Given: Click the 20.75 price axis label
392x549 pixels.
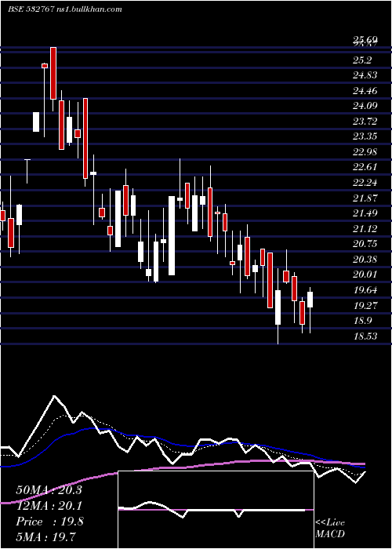Looking at the screenshot, I should click(365, 243).
